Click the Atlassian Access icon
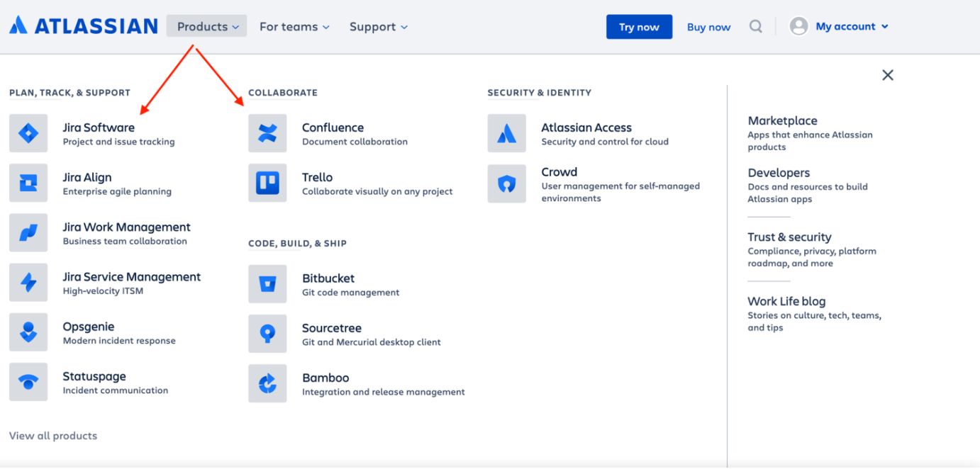980x469 pixels. [506, 133]
